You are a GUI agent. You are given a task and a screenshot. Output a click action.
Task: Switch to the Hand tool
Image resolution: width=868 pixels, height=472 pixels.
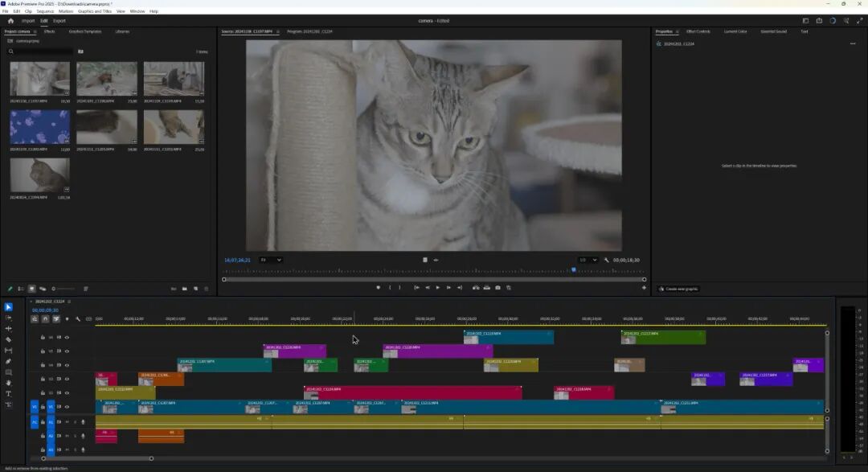tap(8, 383)
